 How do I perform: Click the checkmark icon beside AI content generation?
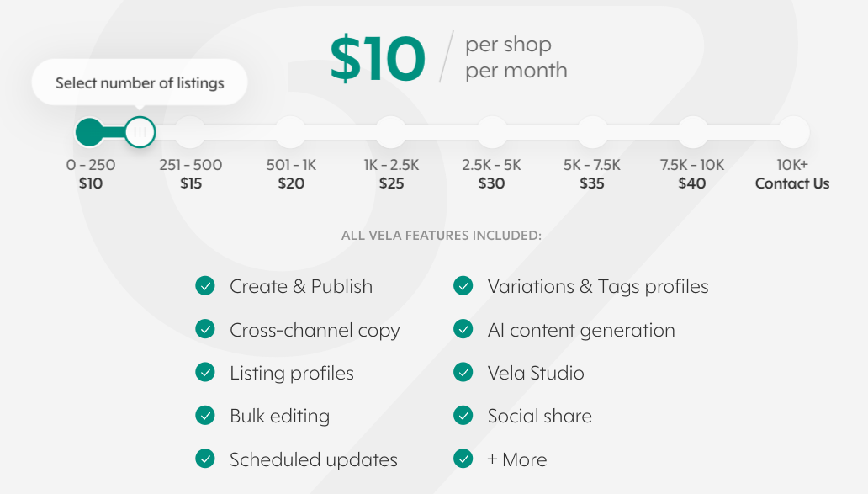463,330
